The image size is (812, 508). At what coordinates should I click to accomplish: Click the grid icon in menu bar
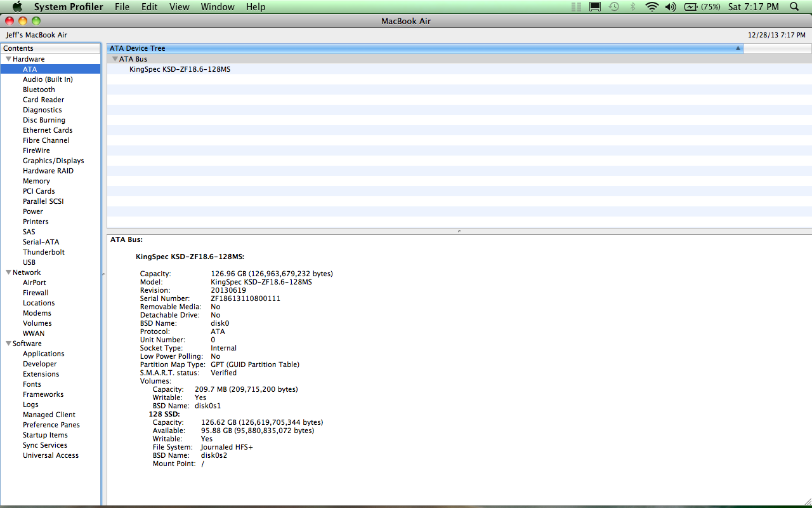coord(576,7)
